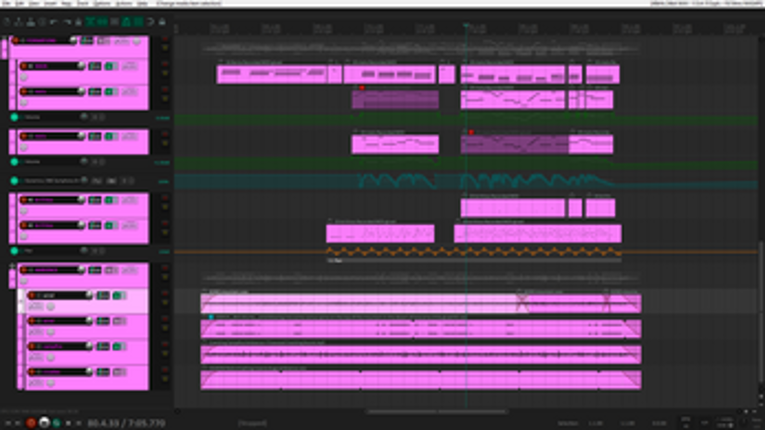Viewport: 765px width, 430px height.
Task: Arm the highlighted child track for recording
Action: click(x=32, y=295)
